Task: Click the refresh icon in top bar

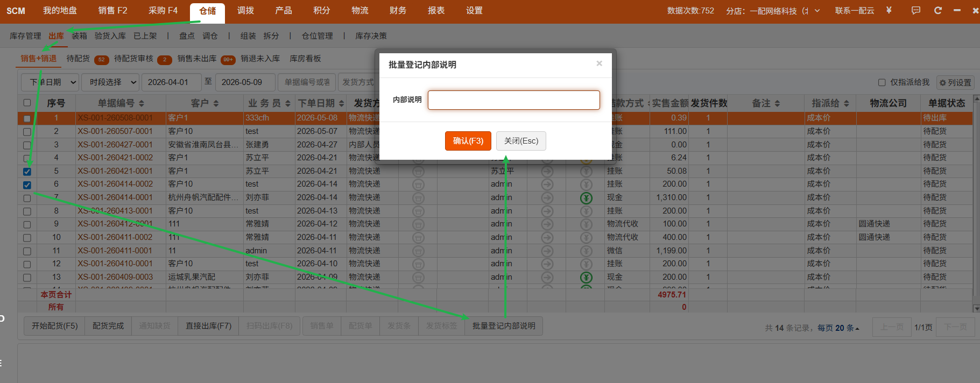Action: [x=938, y=10]
